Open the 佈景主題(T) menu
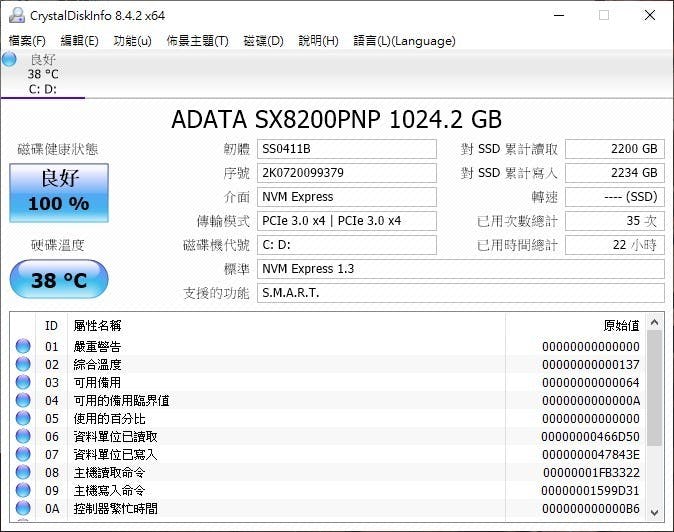674x532 pixels. click(x=197, y=41)
